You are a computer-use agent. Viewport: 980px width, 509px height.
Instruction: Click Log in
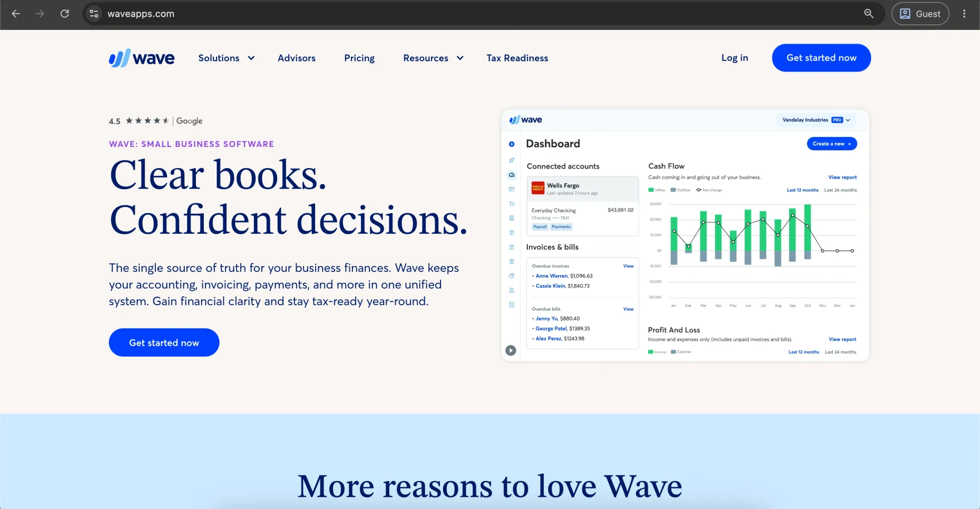pyautogui.click(x=735, y=58)
